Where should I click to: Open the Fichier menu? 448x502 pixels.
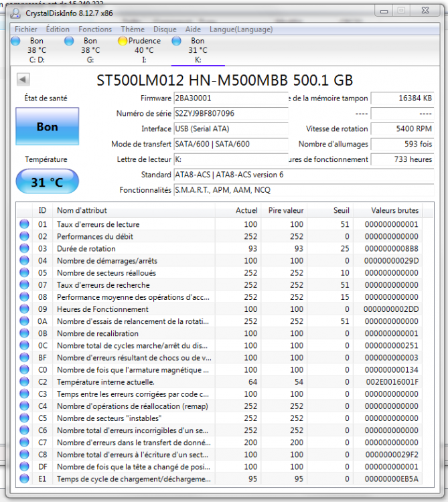pos(26,29)
